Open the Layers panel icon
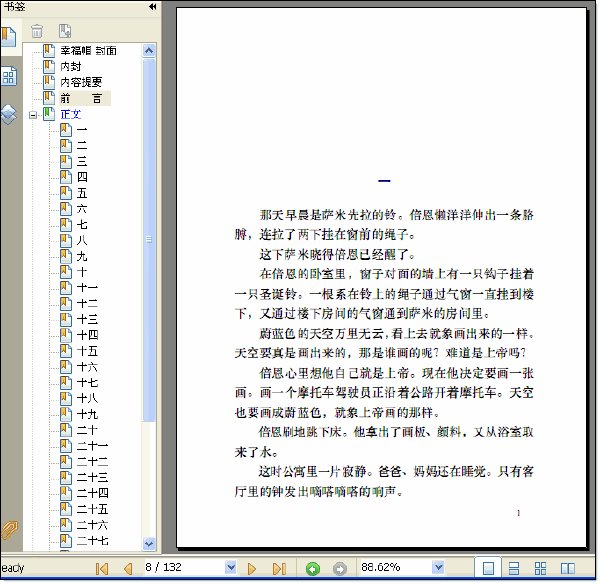600x584 pixels. 8,113
